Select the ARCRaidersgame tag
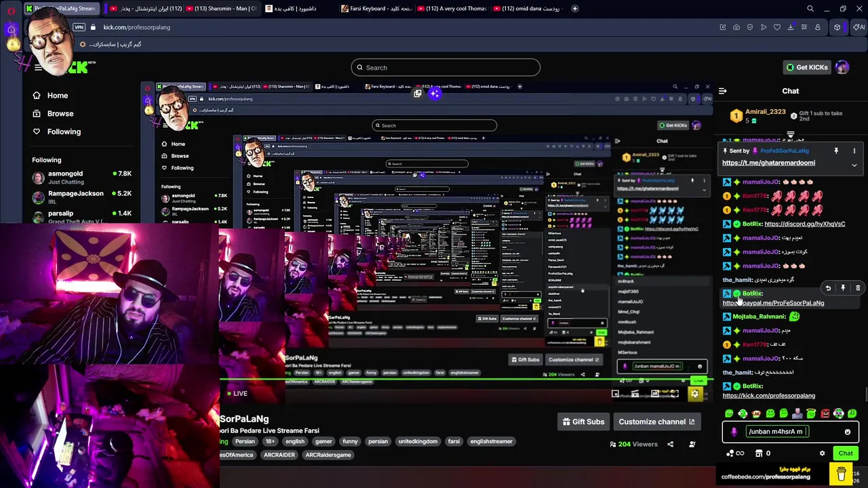Image resolution: width=868 pixels, height=488 pixels. click(x=328, y=455)
